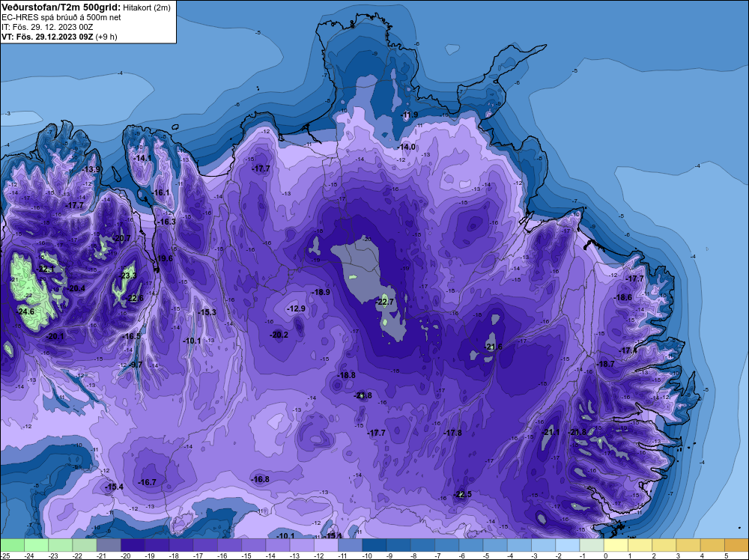Click the 'VT: Fös. 29.12.2023 09Z' valid time
This screenshot has height=560, width=749.
47,37
